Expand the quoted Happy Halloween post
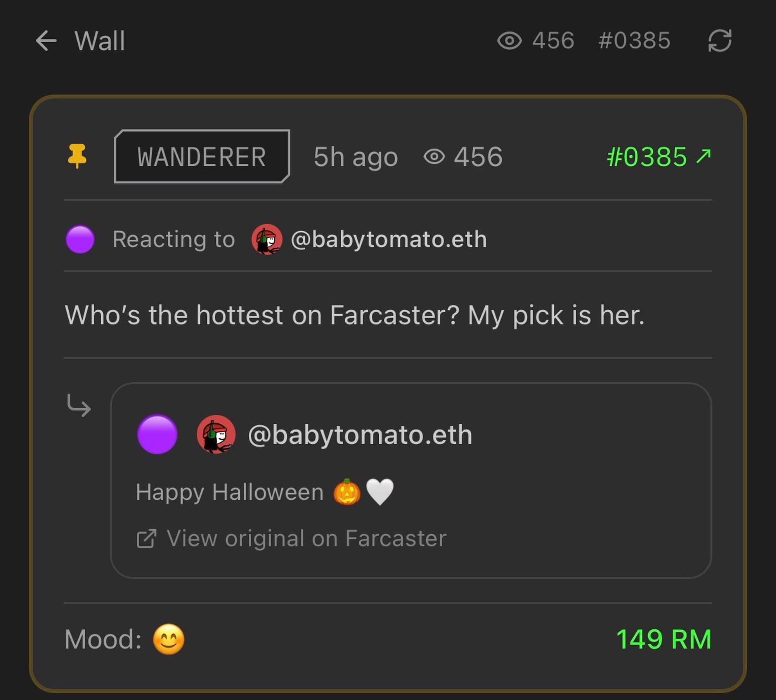The height and width of the screenshot is (700, 776). point(411,493)
